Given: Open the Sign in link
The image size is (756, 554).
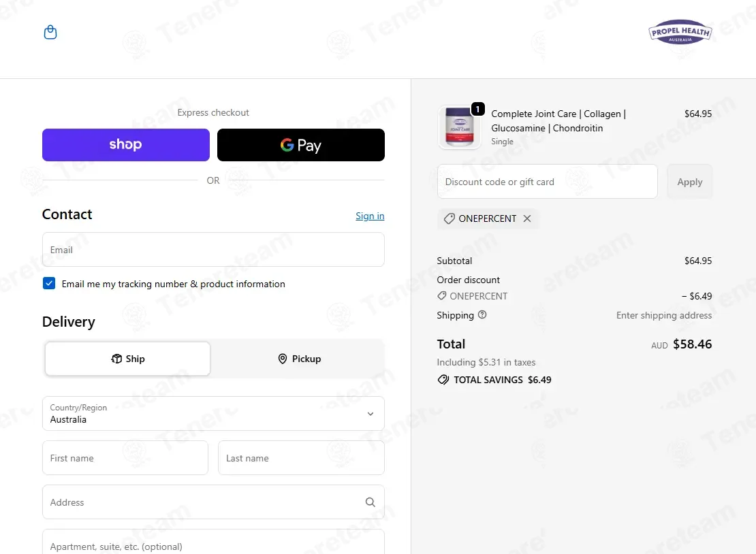Looking at the screenshot, I should [x=370, y=216].
